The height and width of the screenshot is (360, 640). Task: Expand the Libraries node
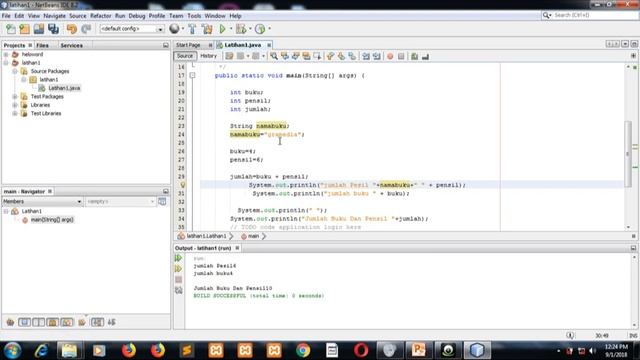[x=15, y=105]
